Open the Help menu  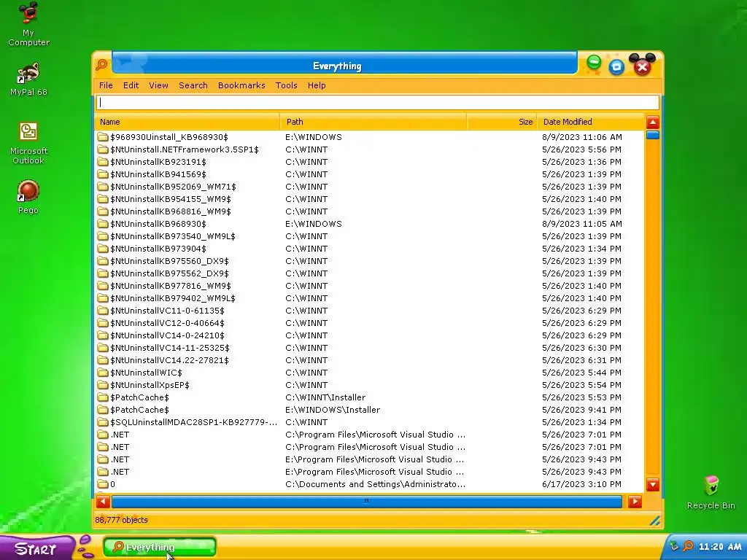point(317,85)
